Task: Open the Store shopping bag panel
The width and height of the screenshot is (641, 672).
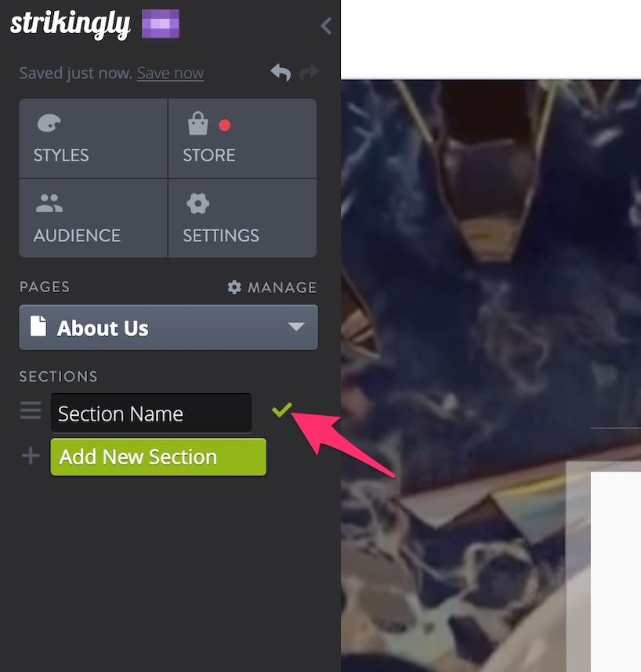Action: 242,138
